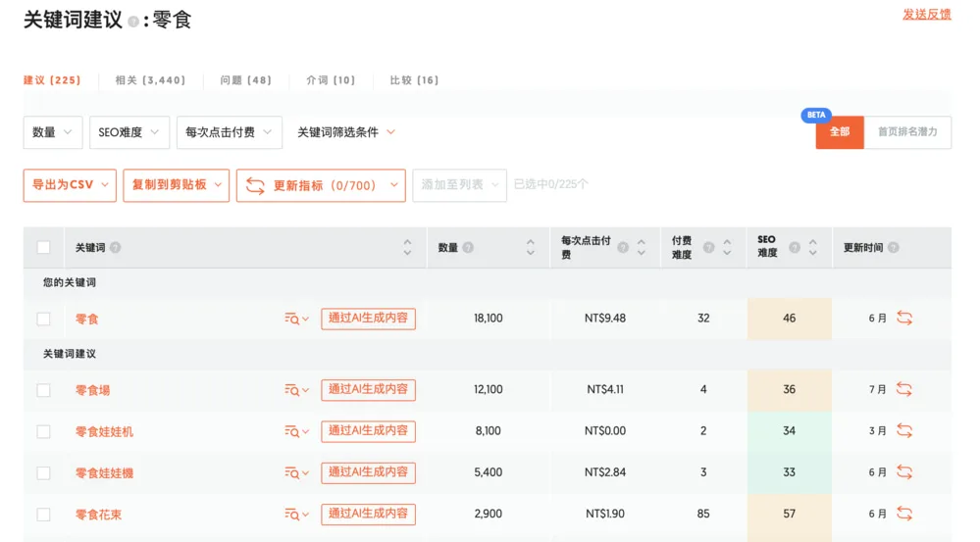Screen dimensions: 980x542
Task: Check the box for keyword 零食娃娃机
Action: 43,431
